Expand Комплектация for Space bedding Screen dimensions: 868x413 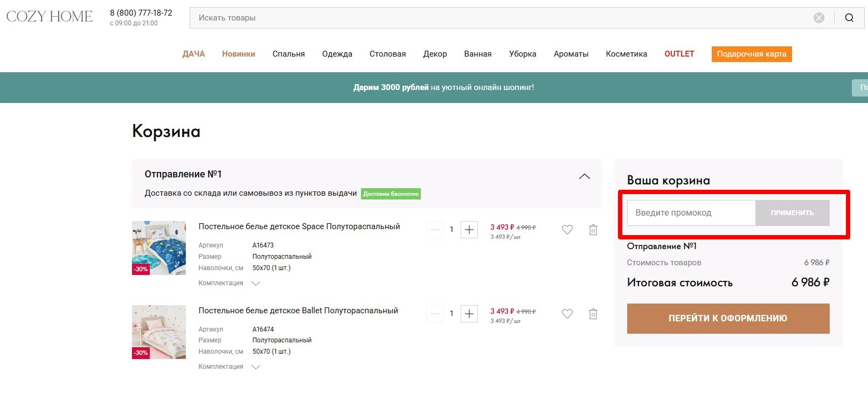pyautogui.click(x=256, y=284)
